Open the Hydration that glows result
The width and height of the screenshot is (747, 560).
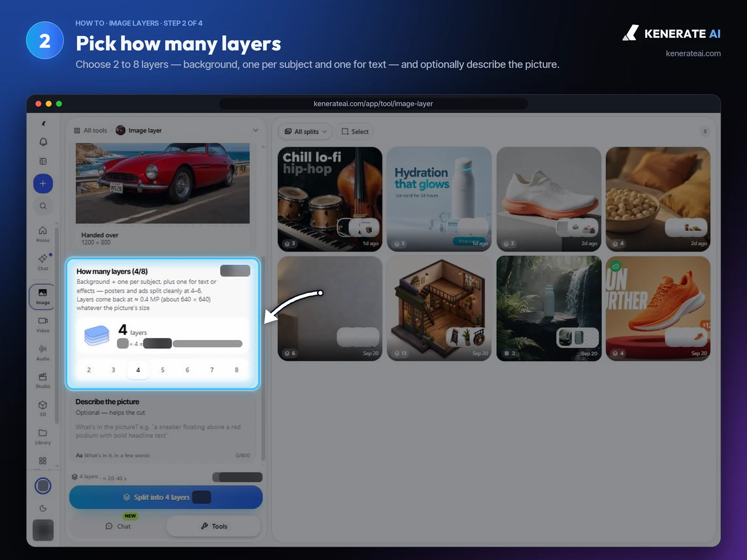coord(439,199)
